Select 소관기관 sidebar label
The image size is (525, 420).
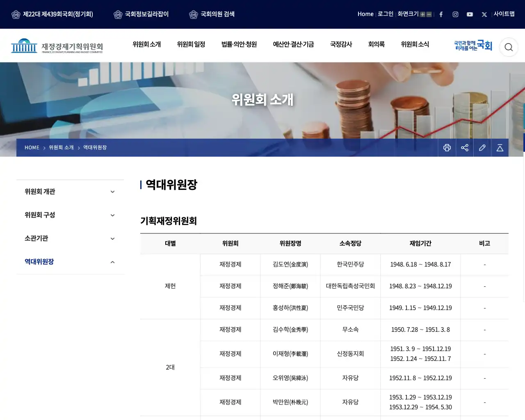(x=37, y=238)
